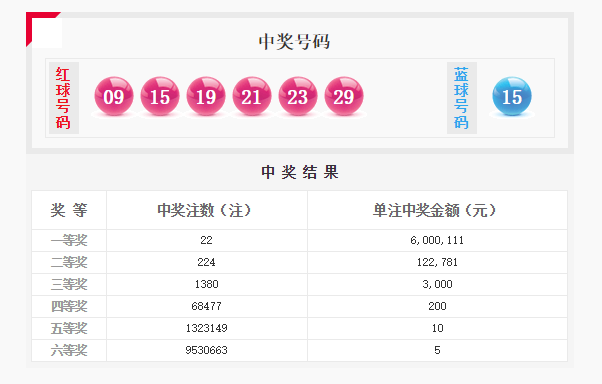
Task: Click the sixth prize amount 5
Action: 437,350
